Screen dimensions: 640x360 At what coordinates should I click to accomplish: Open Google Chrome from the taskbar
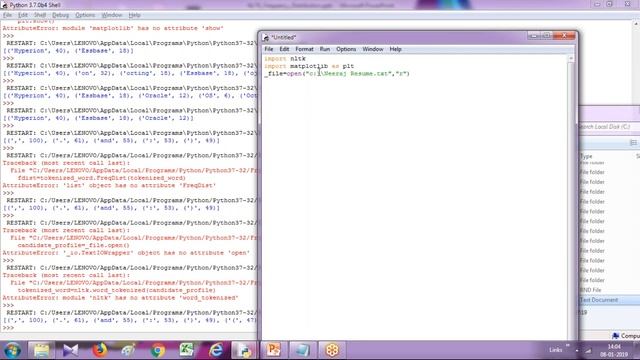(x=158, y=350)
